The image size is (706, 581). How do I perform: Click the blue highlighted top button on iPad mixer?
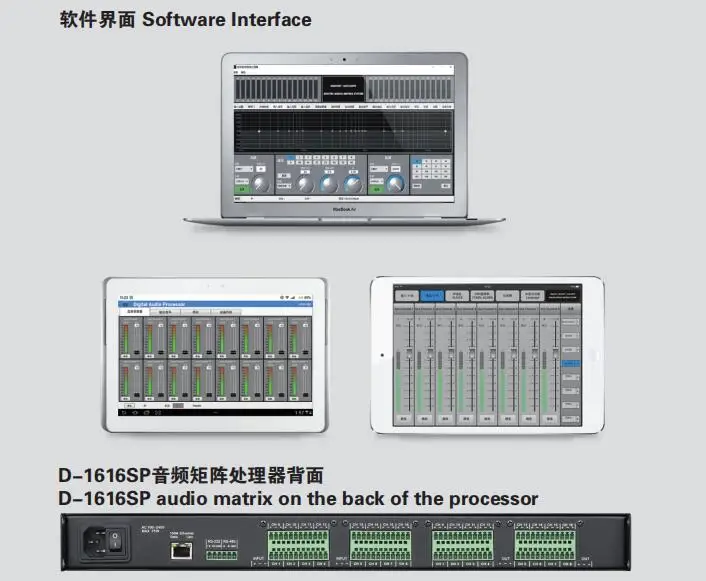[x=432, y=296]
